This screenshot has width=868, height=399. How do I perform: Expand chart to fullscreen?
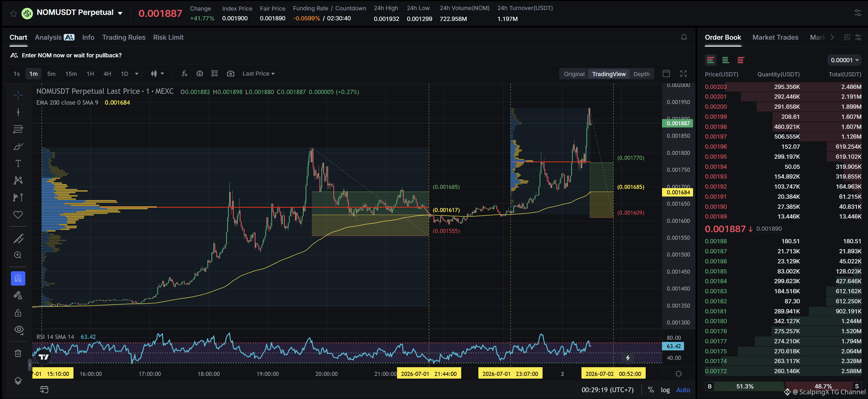point(683,74)
